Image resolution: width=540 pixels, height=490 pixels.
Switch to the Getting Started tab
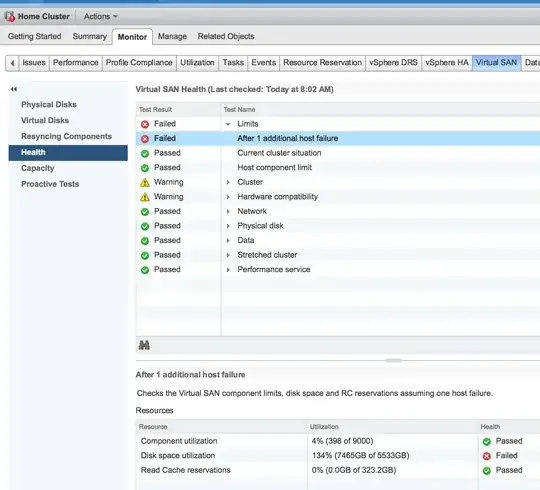pos(34,36)
